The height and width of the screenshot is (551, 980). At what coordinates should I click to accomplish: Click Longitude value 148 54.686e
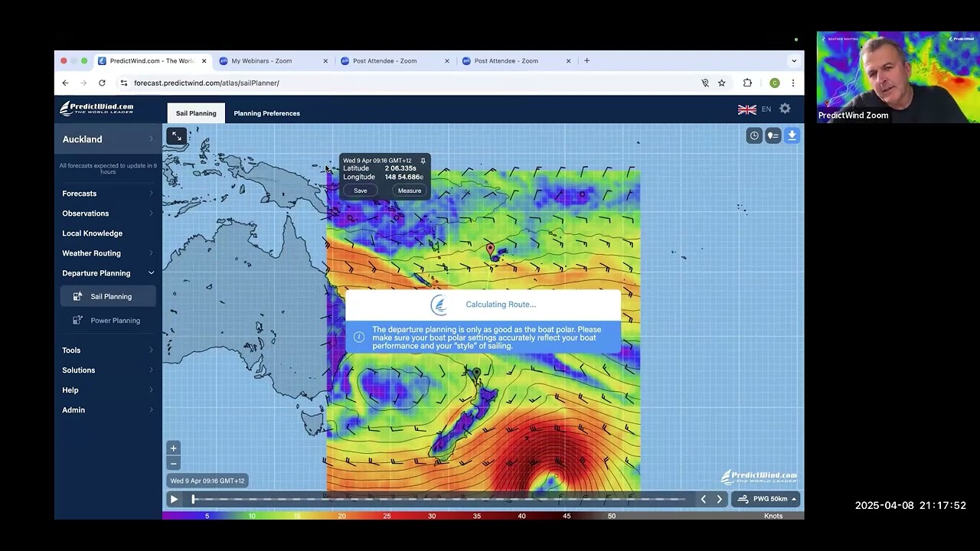403,177
